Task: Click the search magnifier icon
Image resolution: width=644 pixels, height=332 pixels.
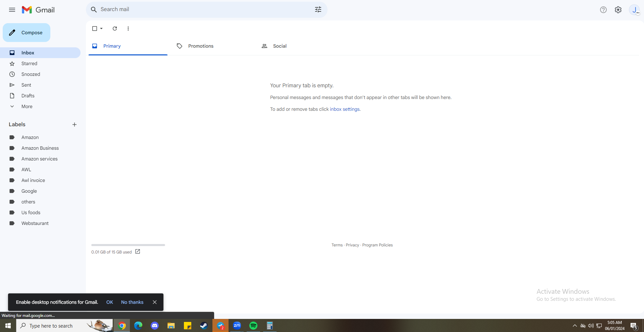Action: pyautogui.click(x=94, y=9)
